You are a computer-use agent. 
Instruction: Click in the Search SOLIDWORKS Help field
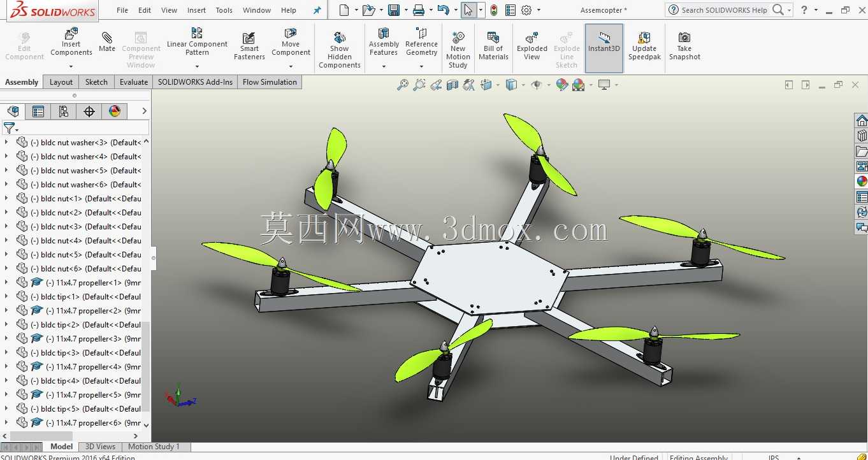(x=723, y=10)
